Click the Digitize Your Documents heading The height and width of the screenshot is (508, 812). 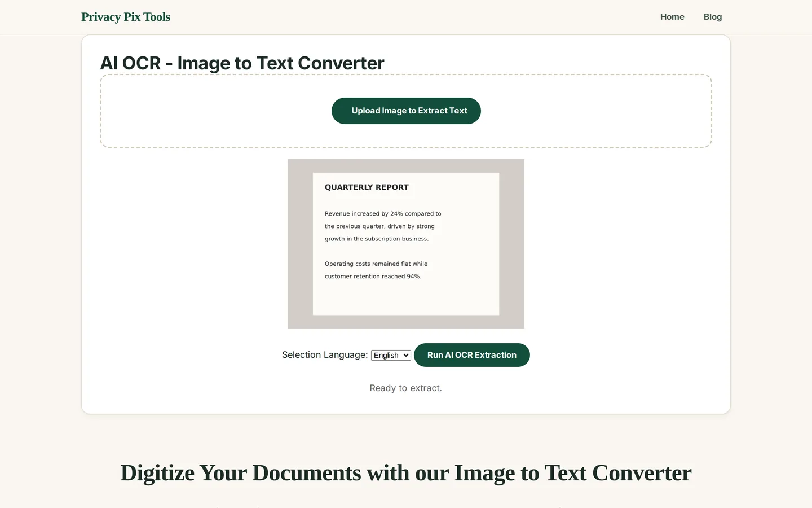[x=406, y=473]
